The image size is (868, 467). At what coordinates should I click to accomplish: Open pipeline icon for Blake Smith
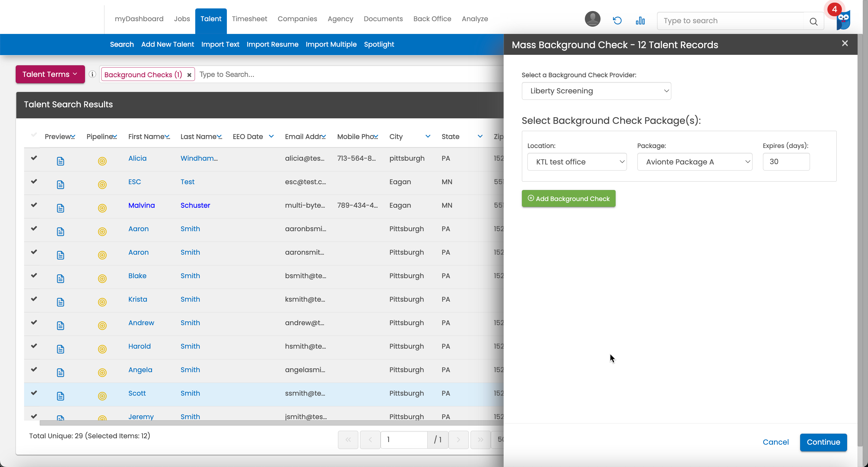[102, 279]
